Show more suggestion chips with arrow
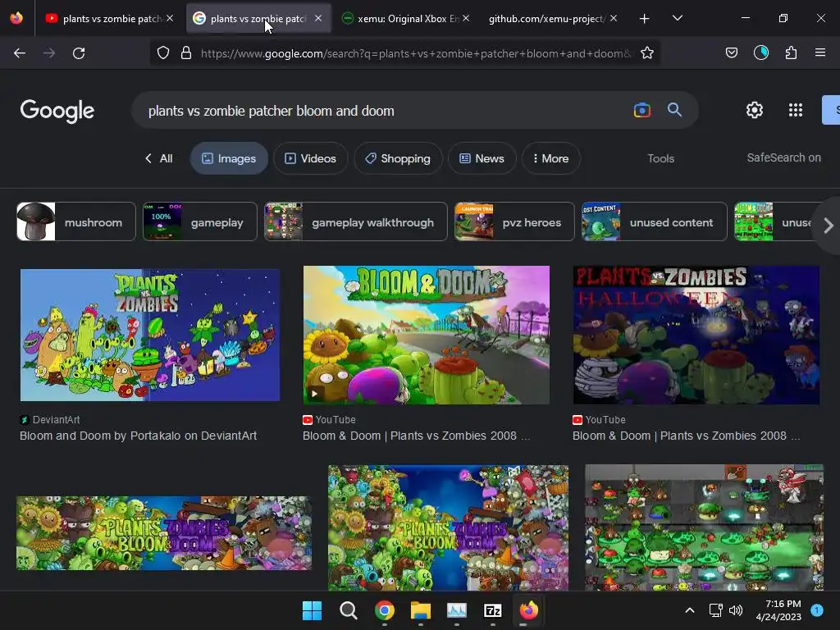The image size is (840, 630). tap(829, 225)
